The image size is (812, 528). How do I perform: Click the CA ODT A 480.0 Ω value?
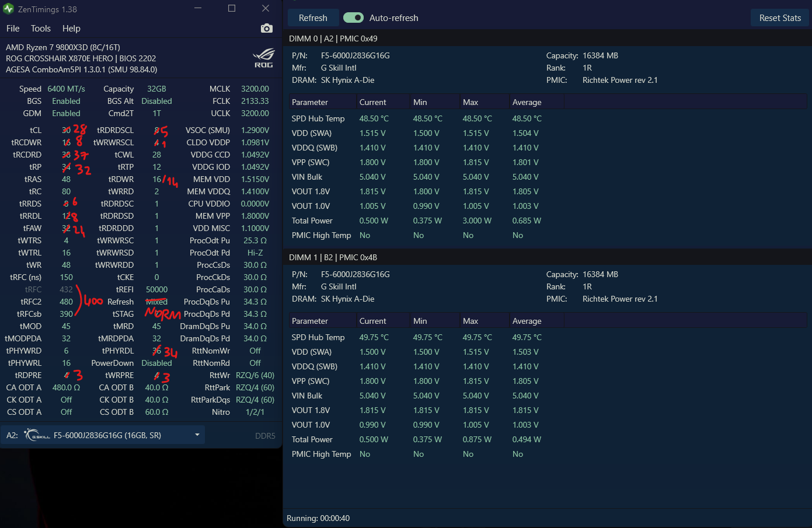click(66, 387)
